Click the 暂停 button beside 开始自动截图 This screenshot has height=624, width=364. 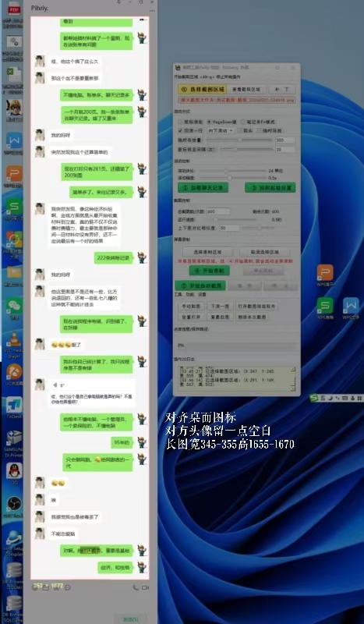245,285
